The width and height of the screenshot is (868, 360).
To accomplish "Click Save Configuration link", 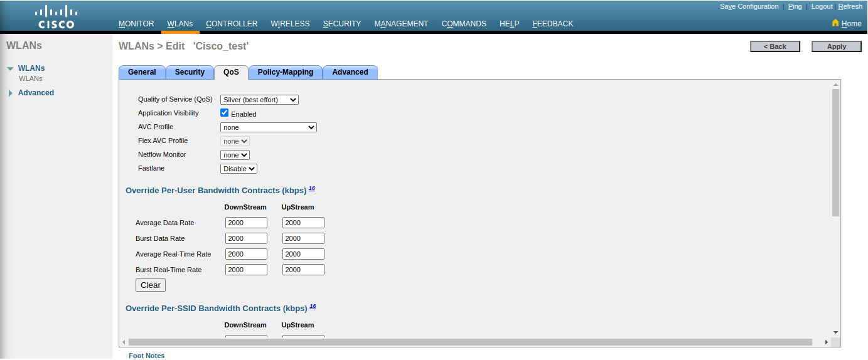I will pyautogui.click(x=749, y=6).
